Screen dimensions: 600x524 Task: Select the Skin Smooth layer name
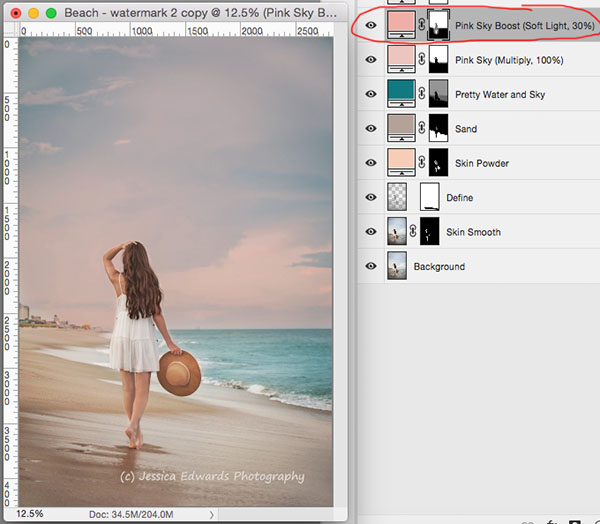pyautogui.click(x=473, y=232)
